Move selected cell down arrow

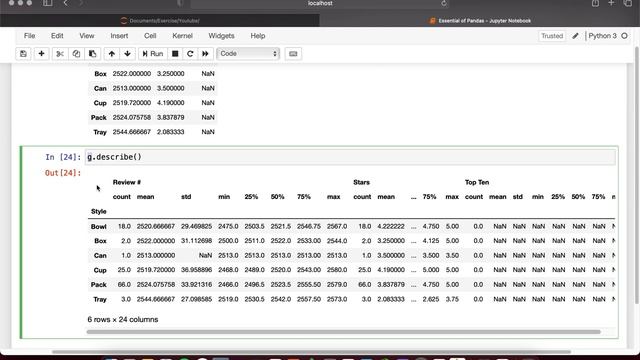pyautogui.click(x=127, y=54)
